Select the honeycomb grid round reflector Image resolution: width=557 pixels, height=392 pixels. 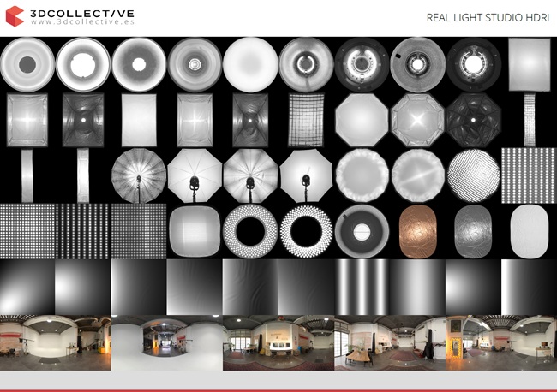(417, 64)
